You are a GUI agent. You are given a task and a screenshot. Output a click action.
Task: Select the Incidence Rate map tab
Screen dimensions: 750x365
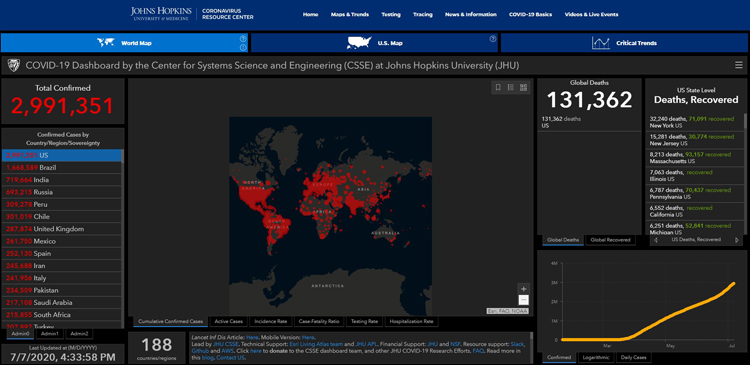pyautogui.click(x=271, y=321)
